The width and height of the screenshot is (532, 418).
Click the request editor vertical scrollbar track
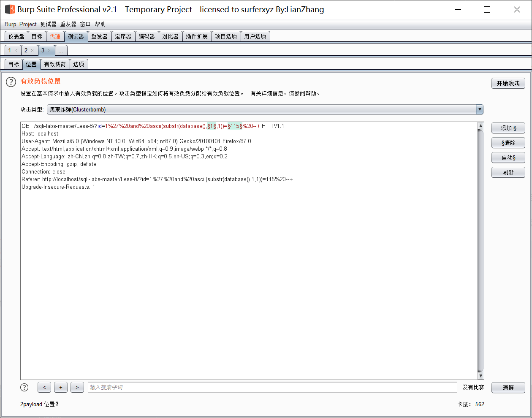pos(480,251)
